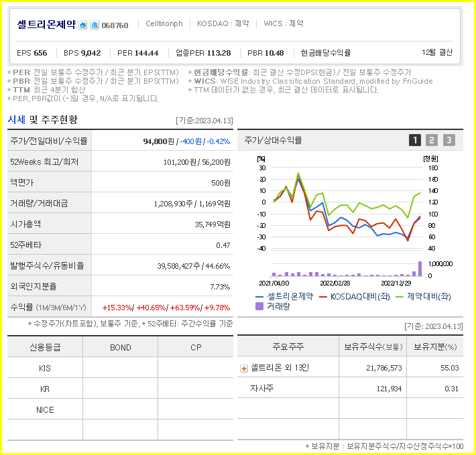
Task: Select the 보유지분(%) column header
Action: (435, 346)
